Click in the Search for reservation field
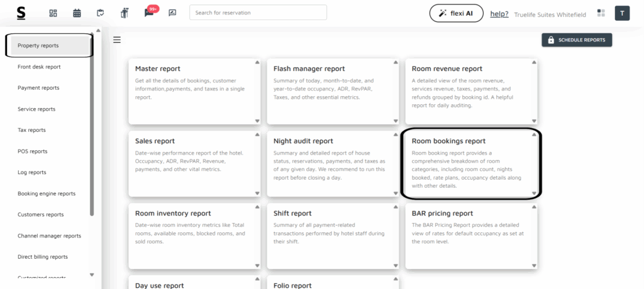644x289 pixels. (258, 13)
